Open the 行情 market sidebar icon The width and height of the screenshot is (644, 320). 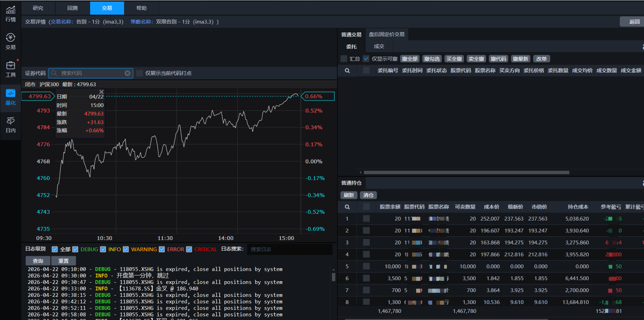pos(10,13)
